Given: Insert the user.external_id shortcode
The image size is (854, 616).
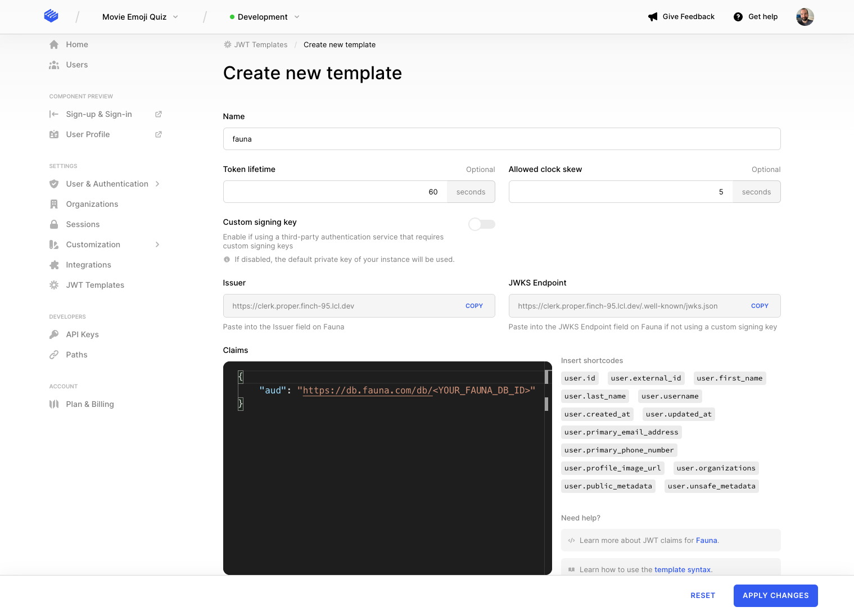Looking at the screenshot, I should point(646,378).
